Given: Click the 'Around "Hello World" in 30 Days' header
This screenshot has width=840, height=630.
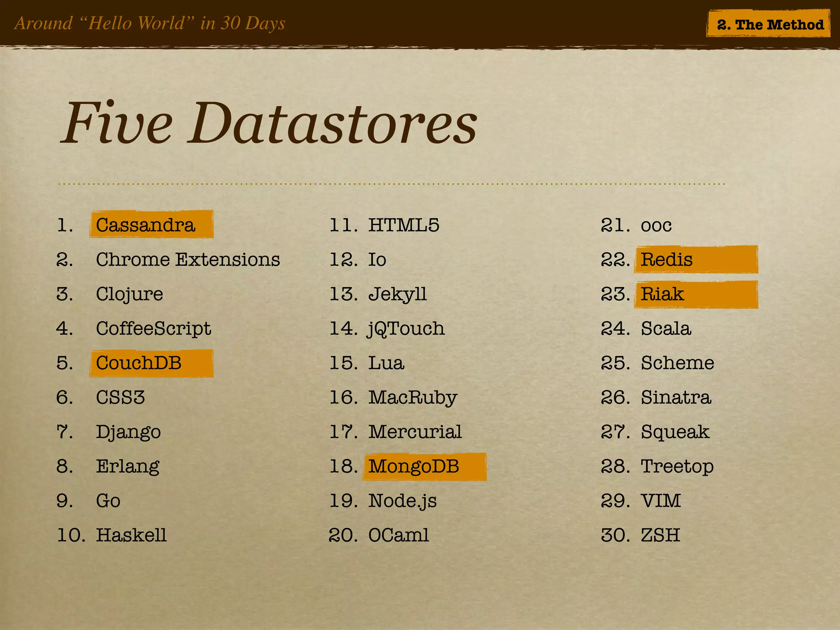Looking at the screenshot, I should [150, 23].
